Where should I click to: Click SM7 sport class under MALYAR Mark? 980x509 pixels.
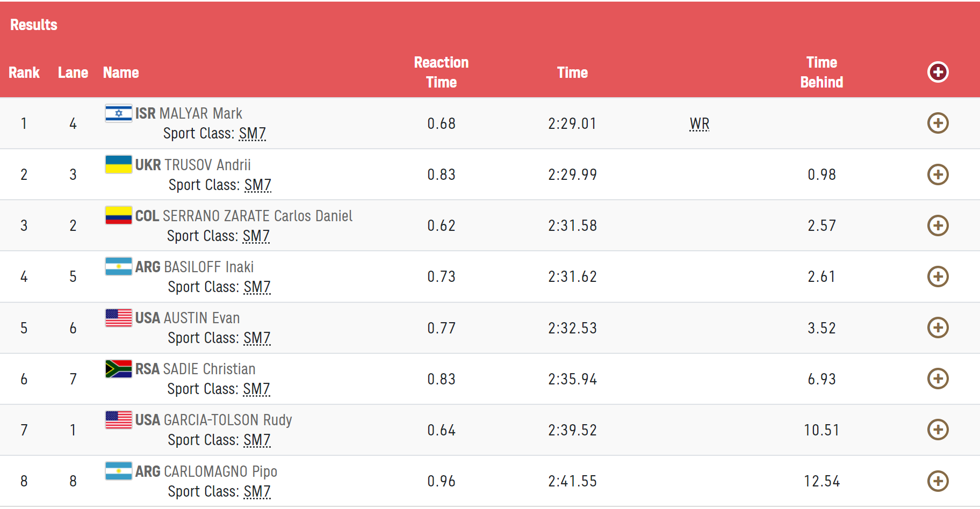(x=253, y=133)
